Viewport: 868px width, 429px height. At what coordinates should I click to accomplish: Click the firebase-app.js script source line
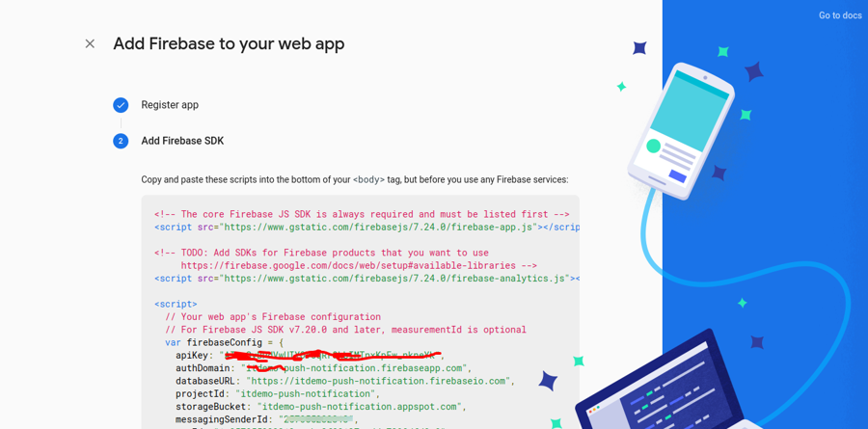point(366,228)
